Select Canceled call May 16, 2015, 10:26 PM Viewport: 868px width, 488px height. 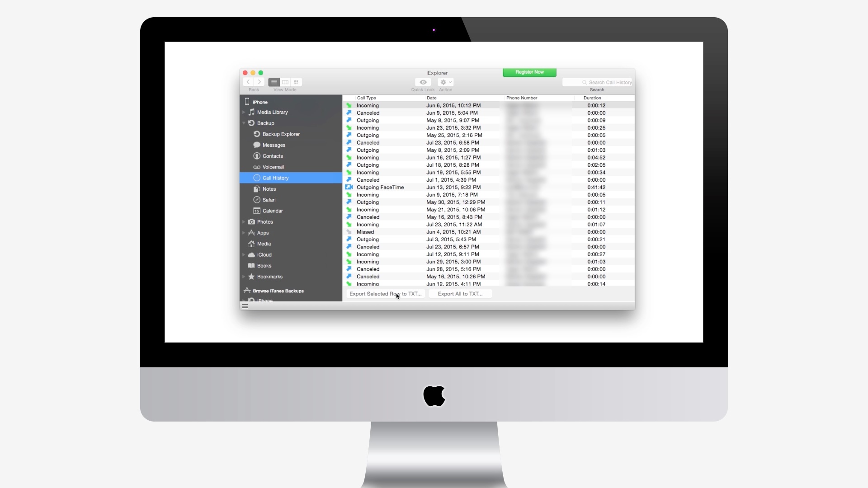point(489,277)
